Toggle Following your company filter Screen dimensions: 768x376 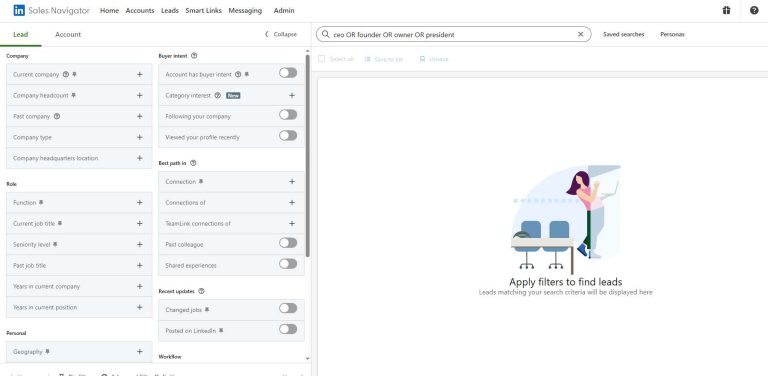pyautogui.click(x=288, y=115)
